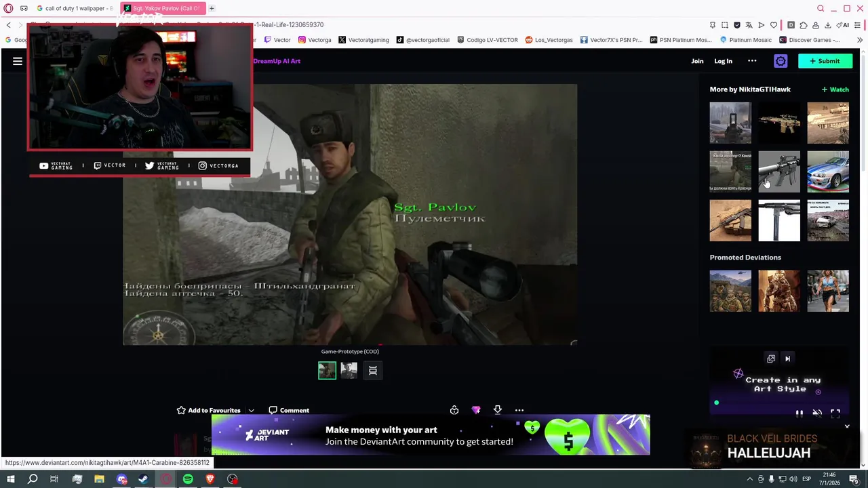Click the purple gem fragment icon

tap(476, 410)
